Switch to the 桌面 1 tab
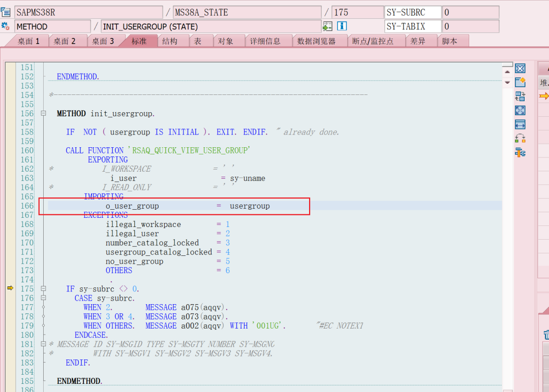 point(28,41)
